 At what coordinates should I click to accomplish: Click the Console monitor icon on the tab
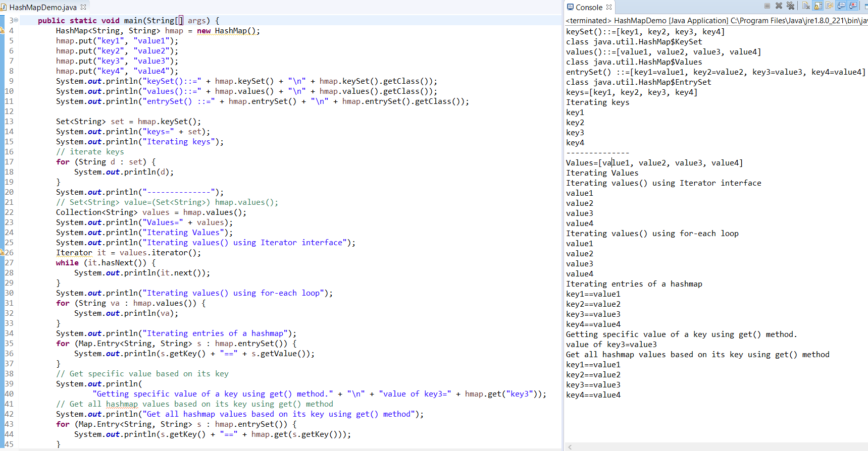[x=570, y=7]
